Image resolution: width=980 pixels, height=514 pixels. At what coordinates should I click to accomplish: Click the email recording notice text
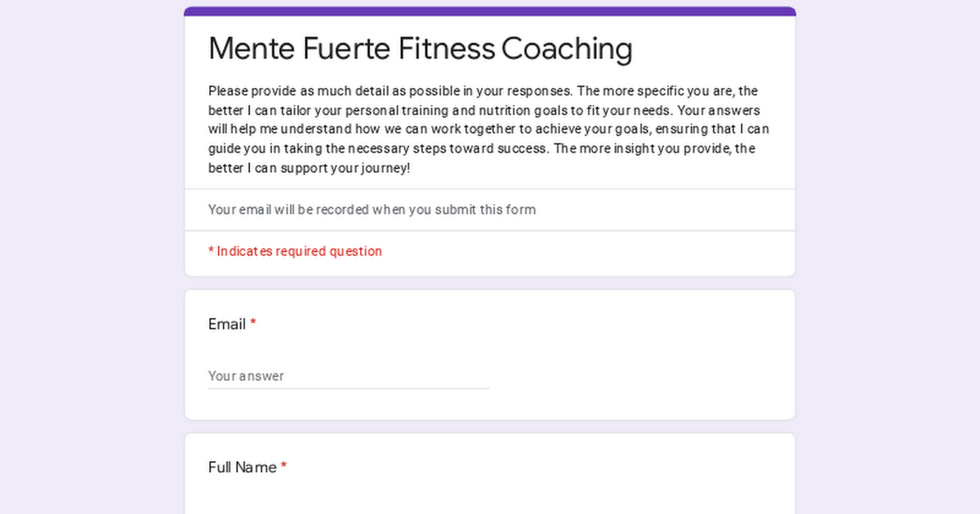pyautogui.click(x=371, y=210)
